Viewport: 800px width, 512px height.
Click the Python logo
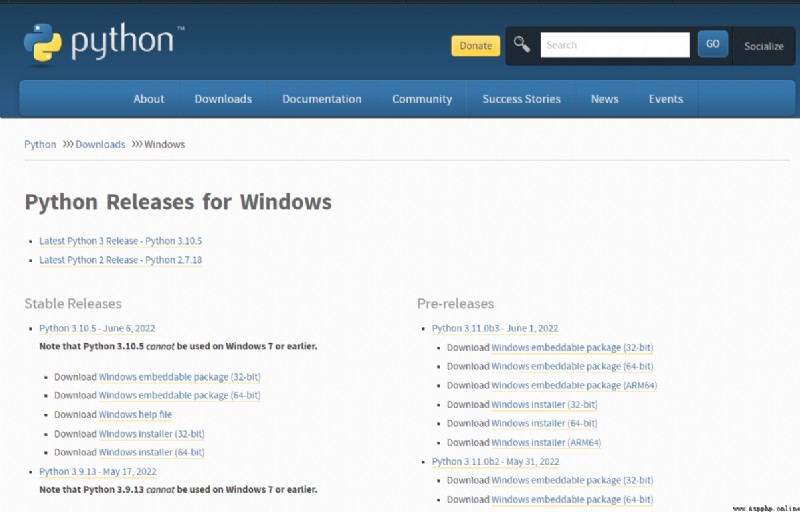click(104, 43)
